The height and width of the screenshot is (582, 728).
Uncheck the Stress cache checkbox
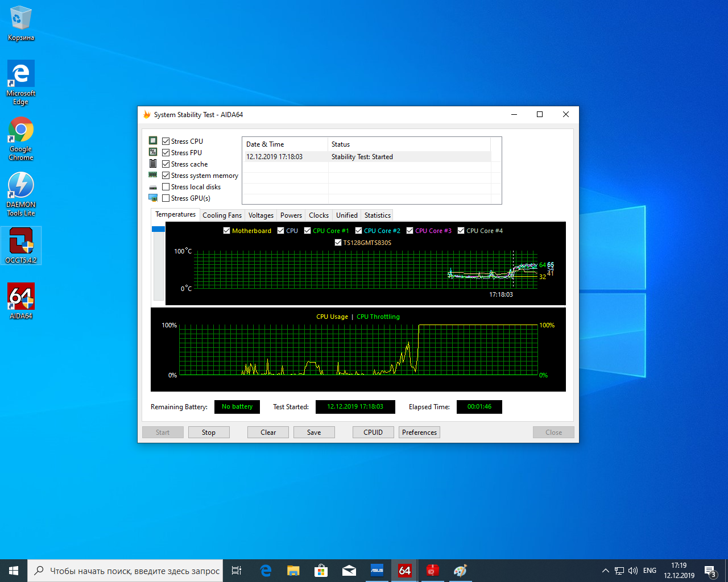click(166, 164)
